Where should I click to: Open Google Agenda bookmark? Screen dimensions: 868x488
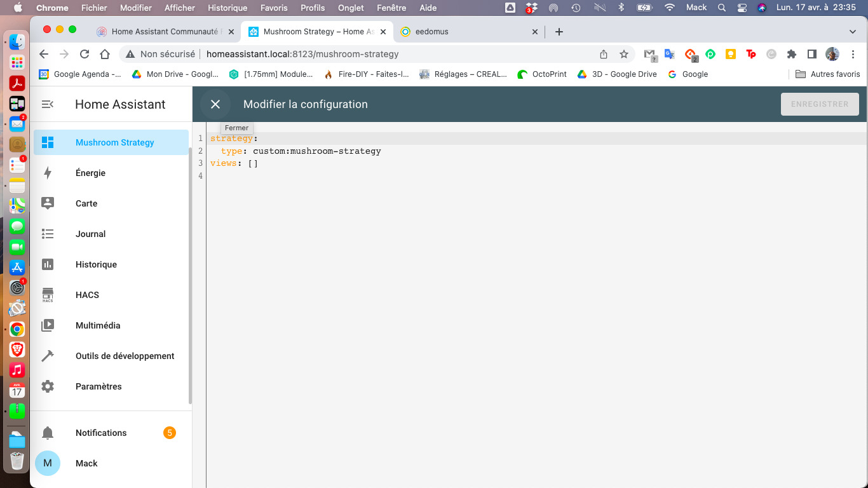(80, 74)
